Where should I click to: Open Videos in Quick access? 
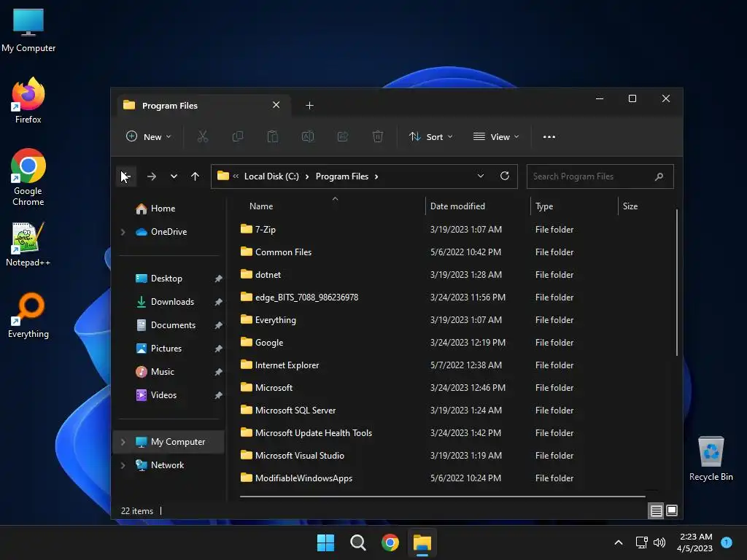[156, 395]
